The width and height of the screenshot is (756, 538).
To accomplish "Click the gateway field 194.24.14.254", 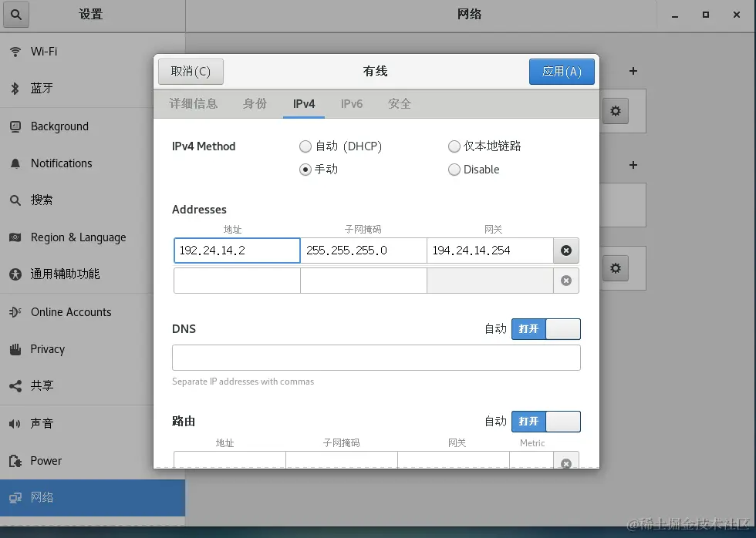I will pos(490,251).
